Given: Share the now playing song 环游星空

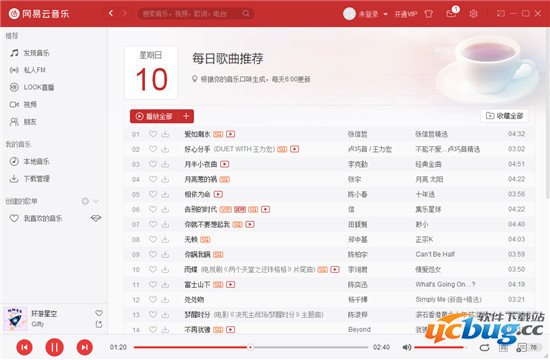Looking at the screenshot, I should 99,325.
